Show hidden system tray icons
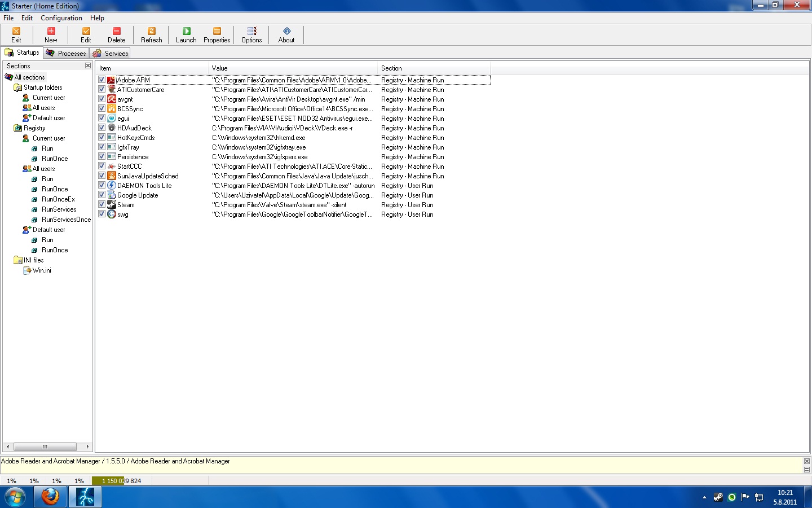The height and width of the screenshot is (508, 812). click(704, 497)
